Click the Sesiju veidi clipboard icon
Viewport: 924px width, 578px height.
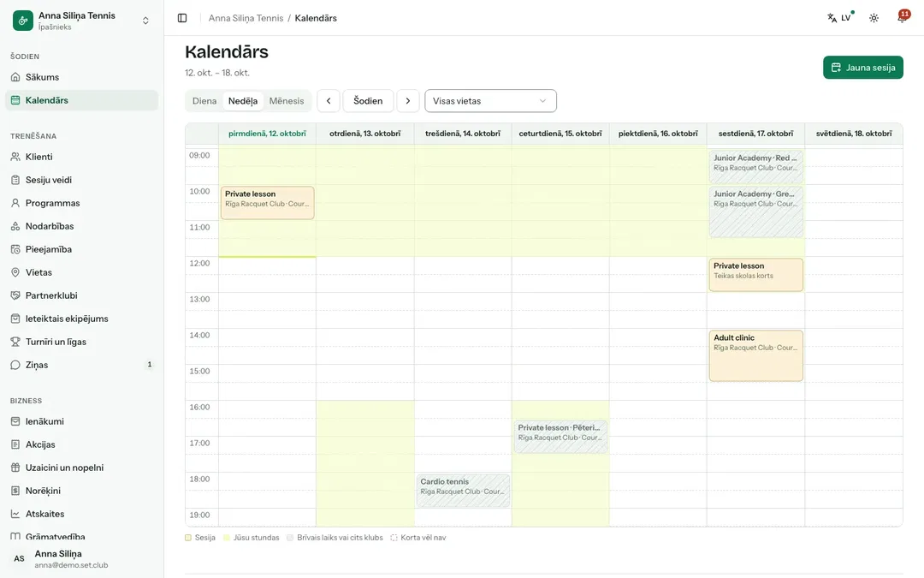[x=15, y=180]
